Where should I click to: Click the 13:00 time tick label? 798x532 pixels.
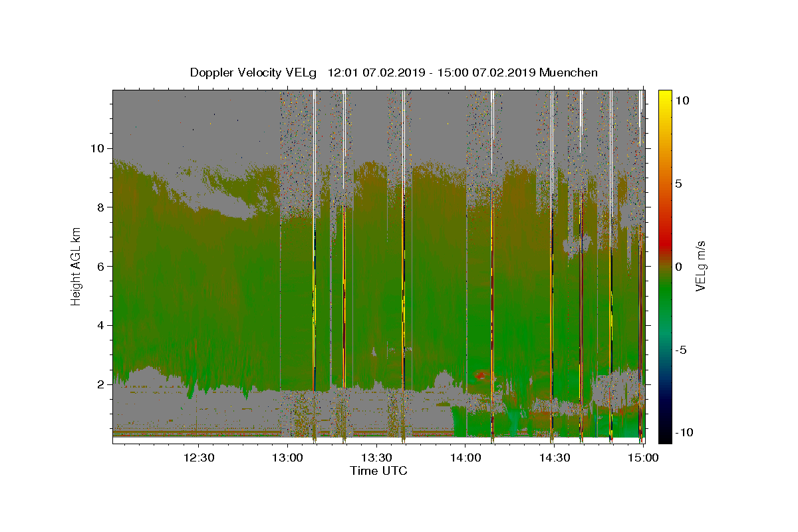(x=287, y=458)
